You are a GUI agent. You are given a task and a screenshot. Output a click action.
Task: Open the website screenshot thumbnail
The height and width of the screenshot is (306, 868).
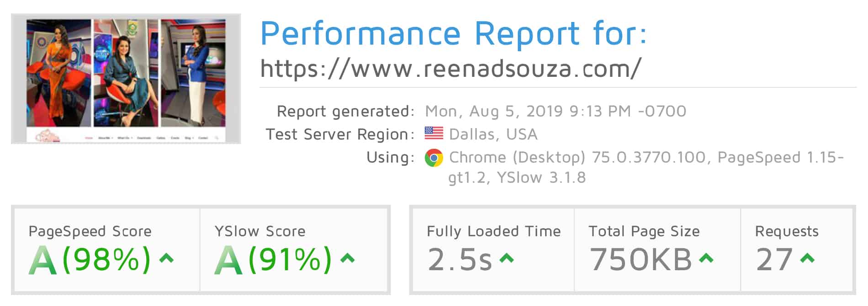point(126,79)
